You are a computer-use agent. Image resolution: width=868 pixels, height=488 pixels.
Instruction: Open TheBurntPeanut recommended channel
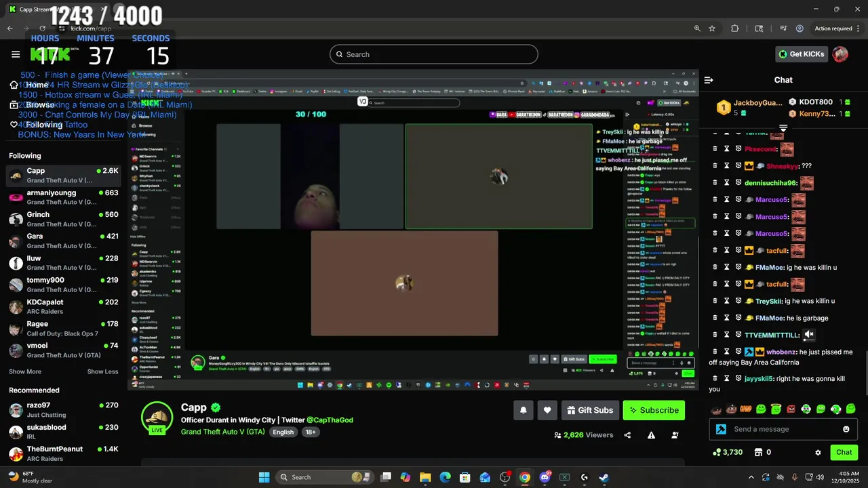click(x=64, y=453)
